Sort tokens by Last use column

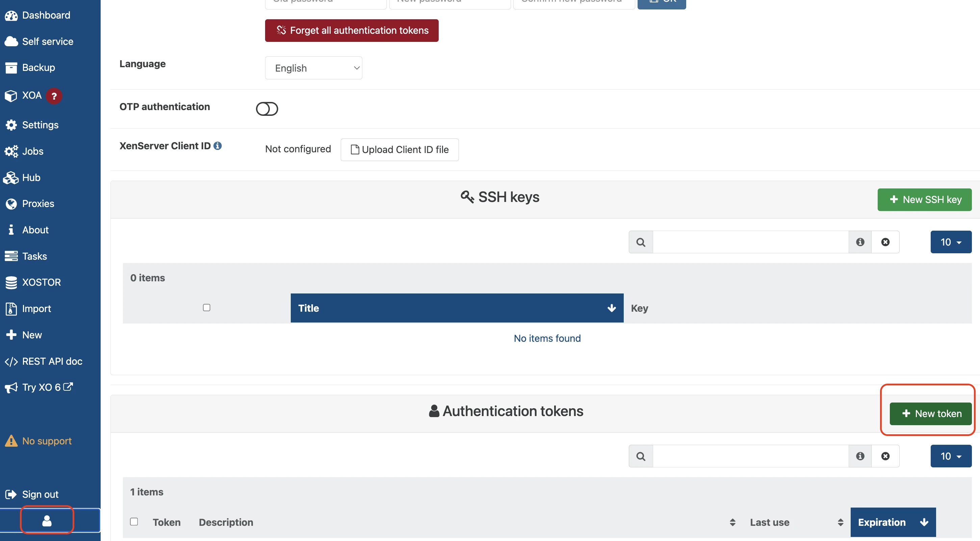[x=797, y=522]
